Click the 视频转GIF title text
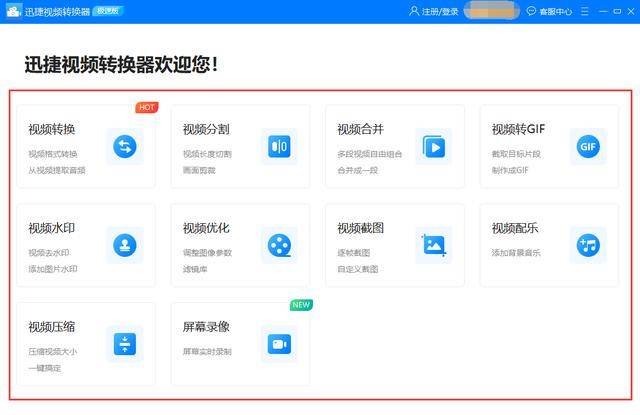 pyautogui.click(x=518, y=129)
